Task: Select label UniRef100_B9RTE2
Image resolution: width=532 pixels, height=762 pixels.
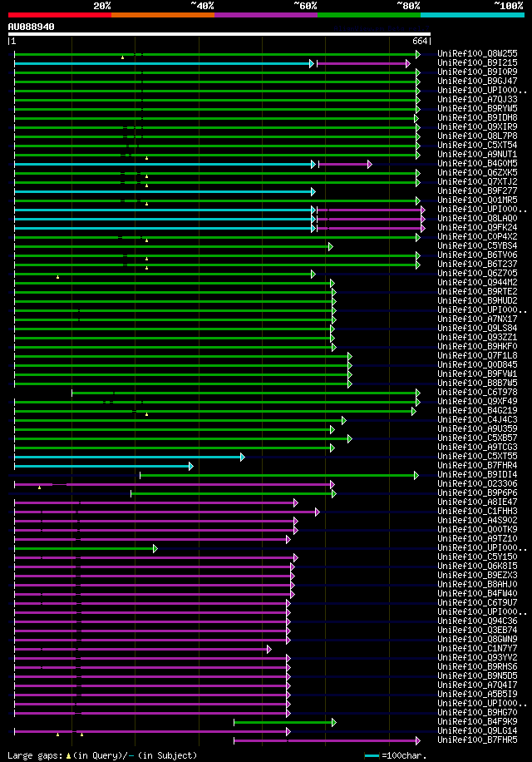Action: point(477,292)
